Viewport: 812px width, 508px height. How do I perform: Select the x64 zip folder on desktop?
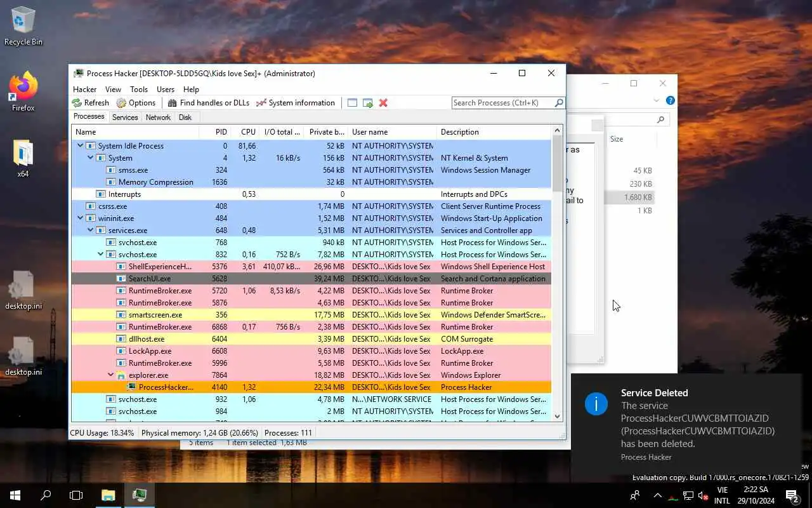(23, 159)
